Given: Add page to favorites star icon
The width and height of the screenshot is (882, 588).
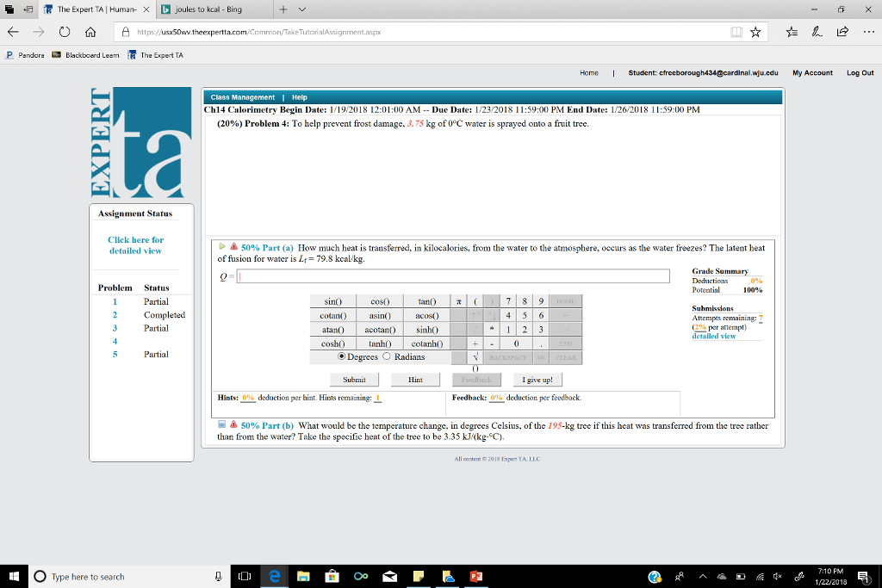Looking at the screenshot, I should point(755,32).
